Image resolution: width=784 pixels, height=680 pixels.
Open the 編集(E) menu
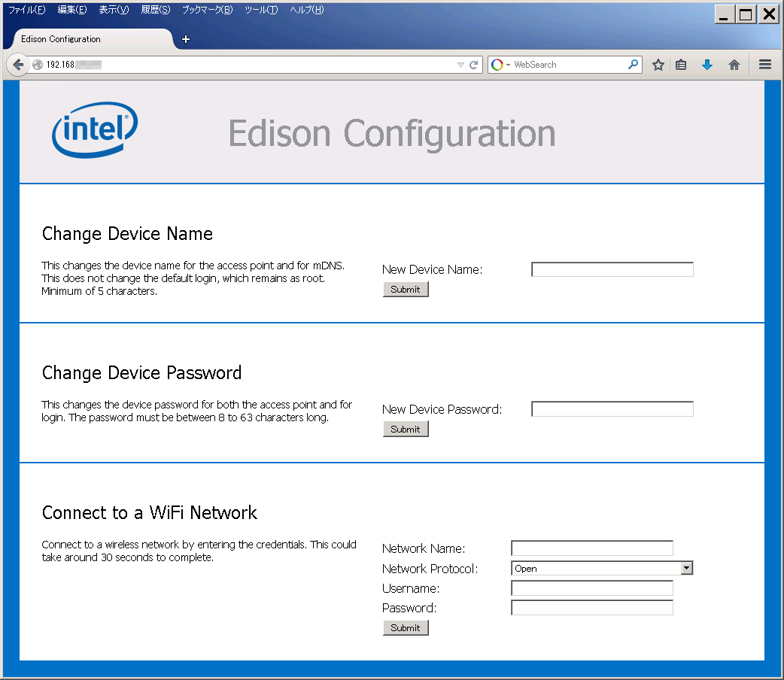click(x=72, y=10)
